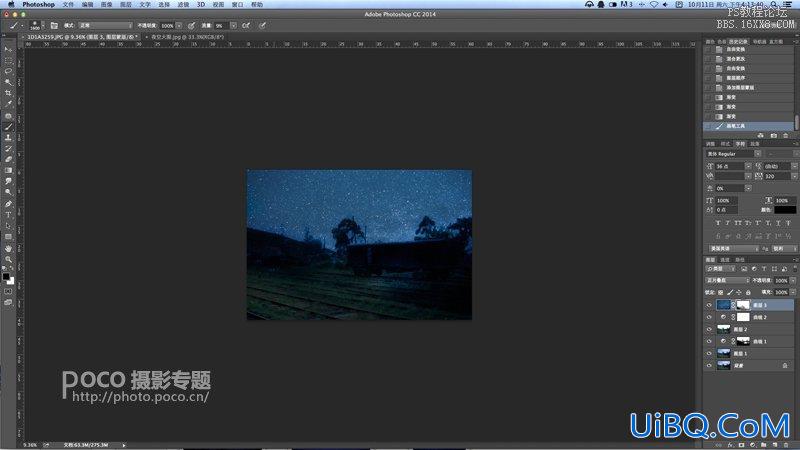
Task: Open the Apple menu
Action: tap(11, 4)
